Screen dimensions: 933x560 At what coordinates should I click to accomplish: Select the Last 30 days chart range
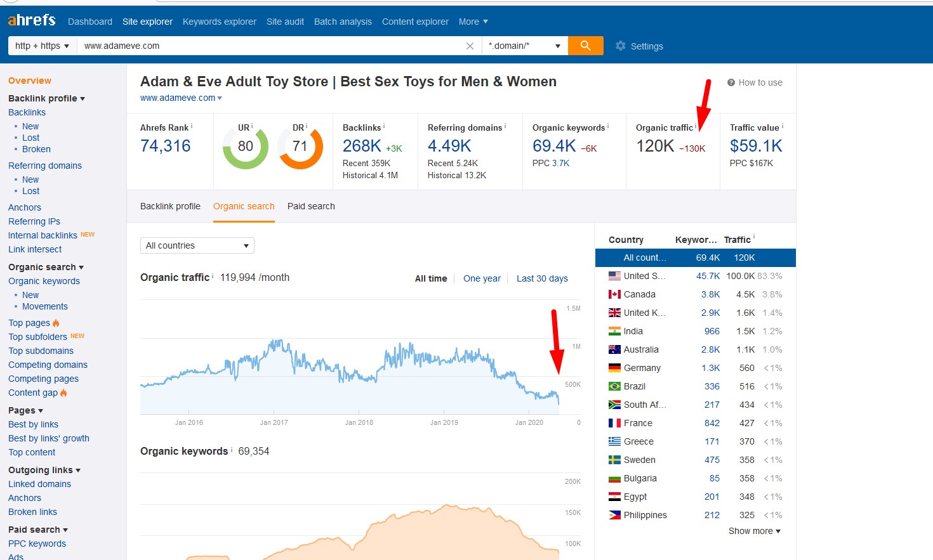click(542, 278)
